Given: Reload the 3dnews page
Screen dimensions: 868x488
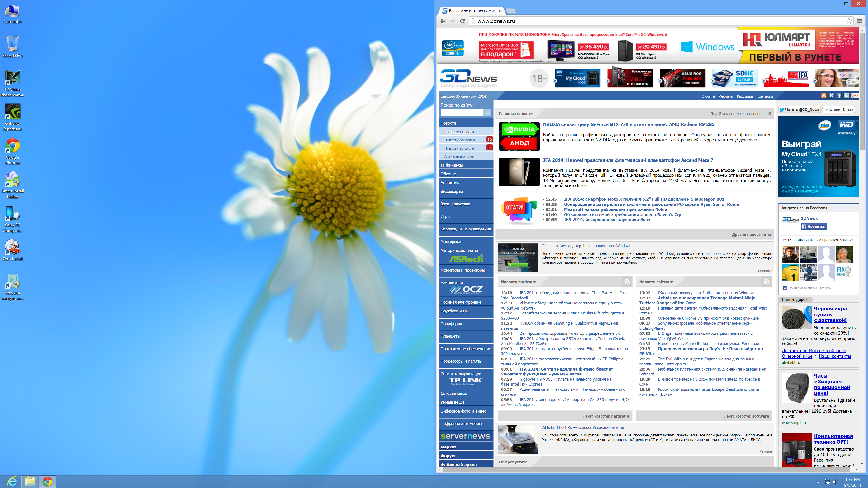Looking at the screenshot, I should click(x=463, y=21).
